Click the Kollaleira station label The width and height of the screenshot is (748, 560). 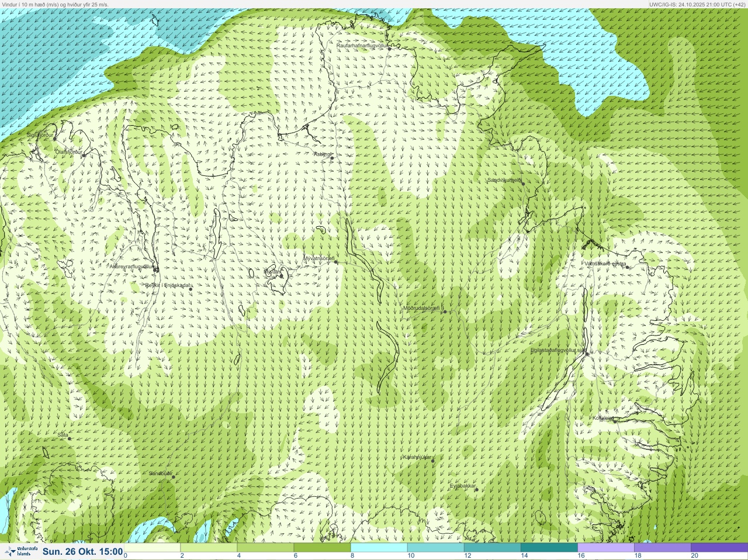(x=603, y=418)
